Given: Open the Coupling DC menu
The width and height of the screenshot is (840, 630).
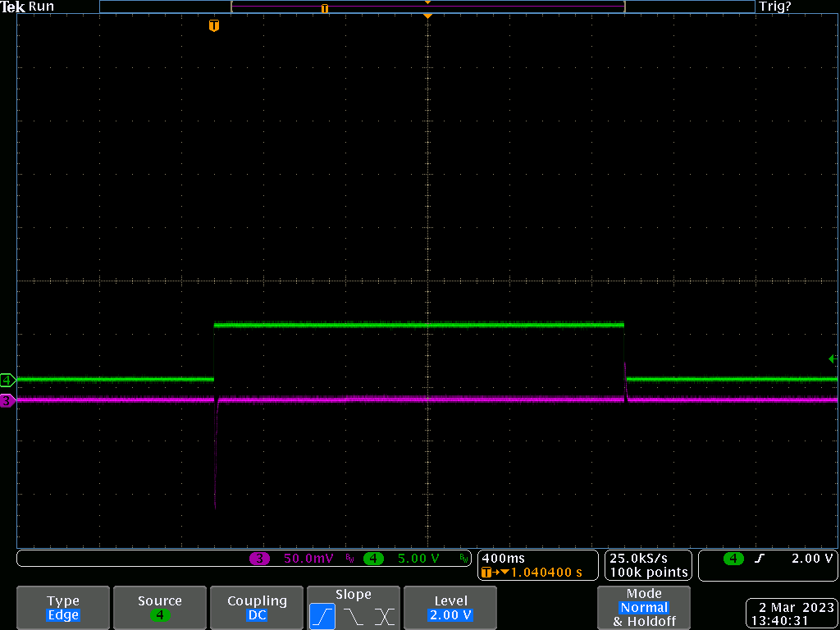Looking at the screenshot, I should tap(257, 608).
